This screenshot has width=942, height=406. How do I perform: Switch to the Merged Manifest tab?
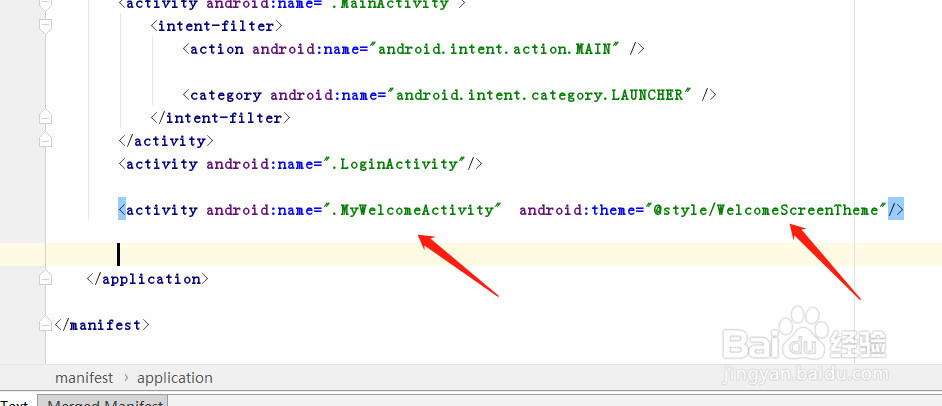point(103,401)
